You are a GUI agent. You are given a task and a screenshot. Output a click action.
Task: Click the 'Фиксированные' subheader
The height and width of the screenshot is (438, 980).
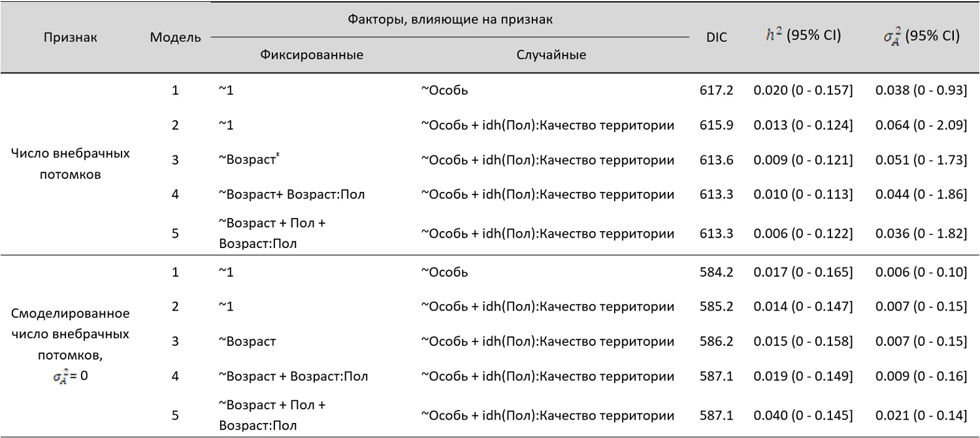point(312,55)
